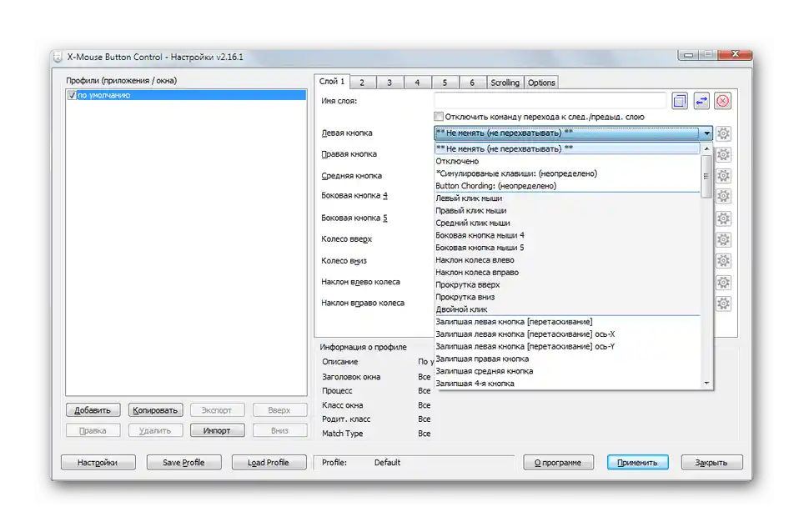Open Настройки at the bottom left
This screenshot has height=532, width=804.
point(98,462)
